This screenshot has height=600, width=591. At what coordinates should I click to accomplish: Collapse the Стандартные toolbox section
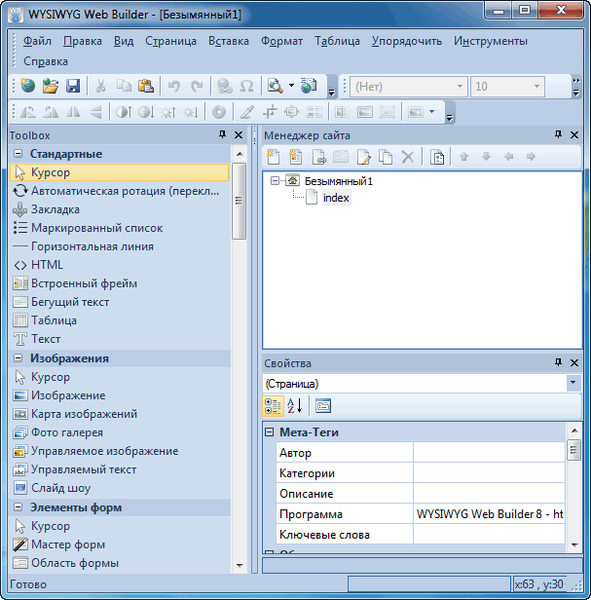18,154
